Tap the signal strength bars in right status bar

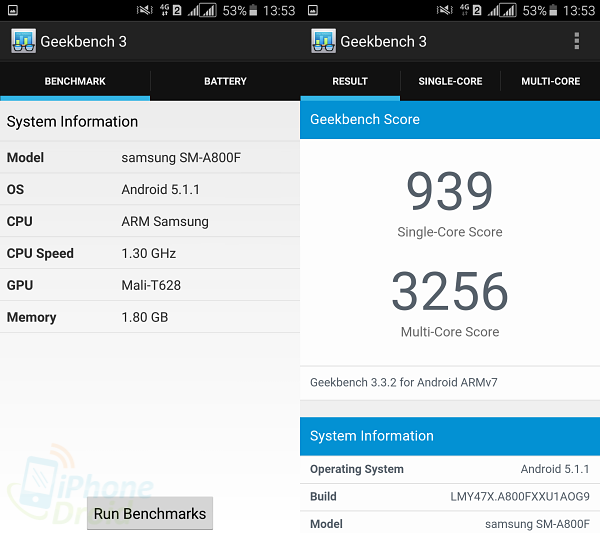pos(502,10)
